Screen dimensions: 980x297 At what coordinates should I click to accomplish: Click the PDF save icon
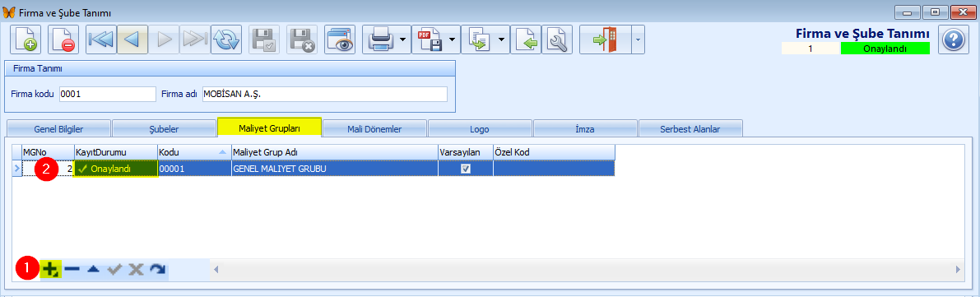[x=430, y=39]
